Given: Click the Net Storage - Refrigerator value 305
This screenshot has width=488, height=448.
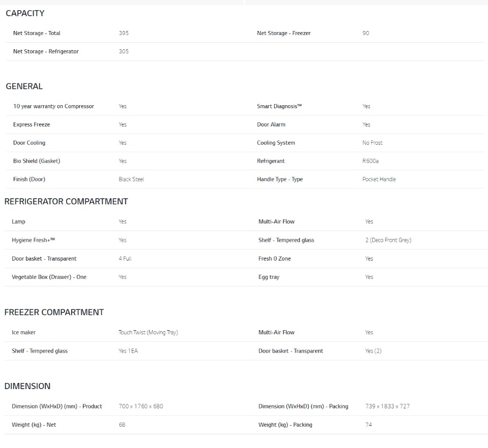Looking at the screenshot, I should (124, 52).
